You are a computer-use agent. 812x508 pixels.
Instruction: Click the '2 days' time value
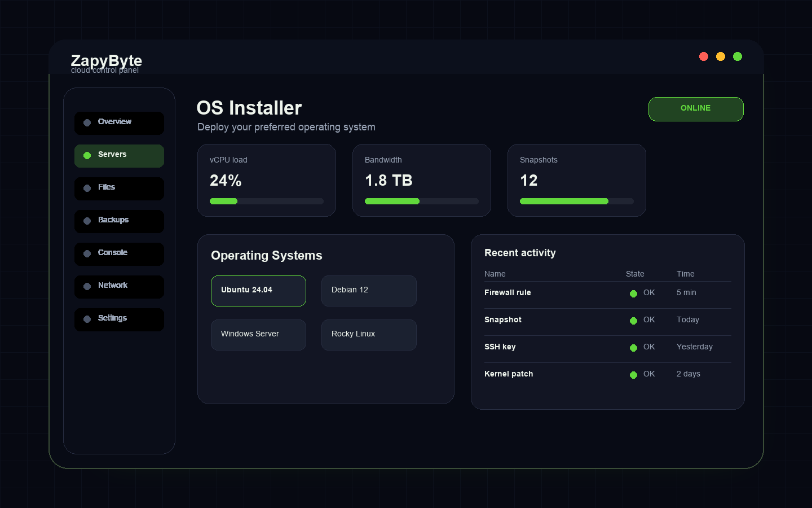pos(689,374)
